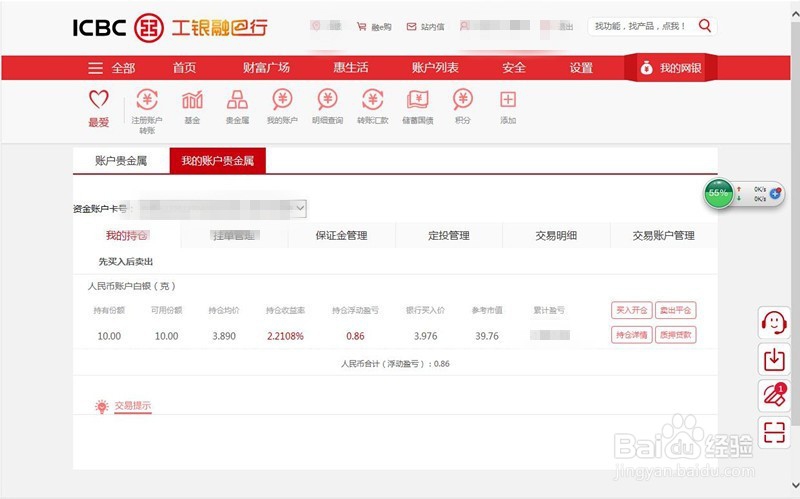Click the scan QR code icon
Viewport: 800px width, 499px height.
(x=774, y=433)
